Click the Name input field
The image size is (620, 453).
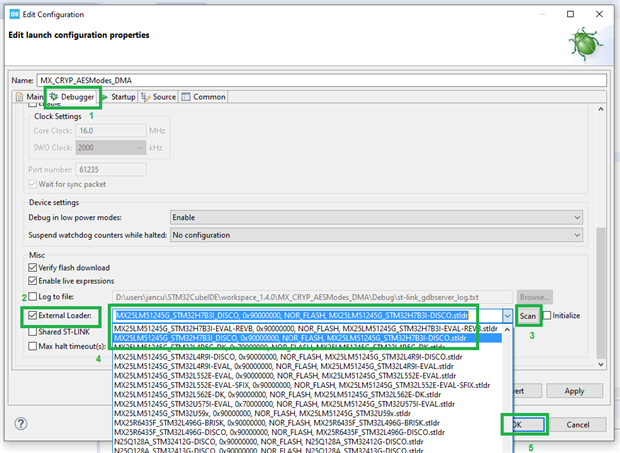322,80
